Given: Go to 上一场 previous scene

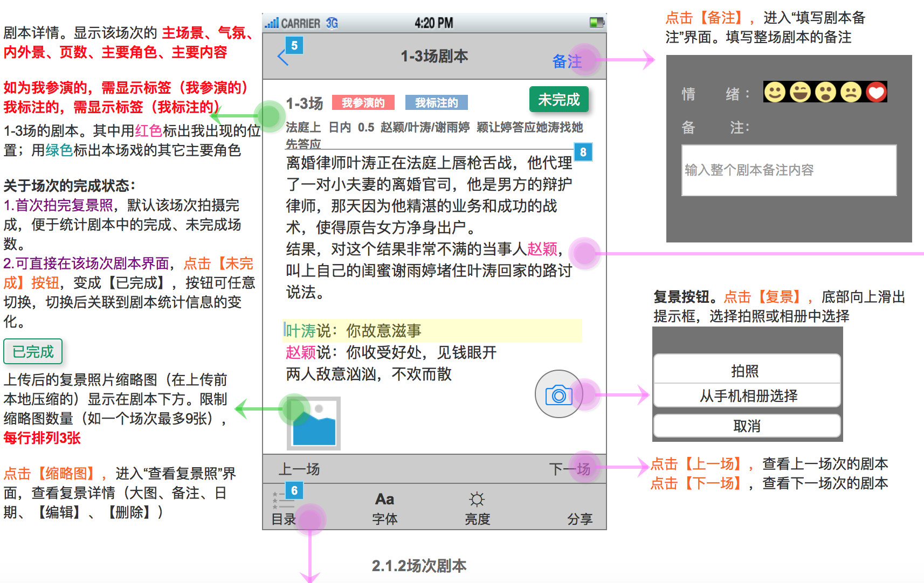Looking at the screenshot, I should 299,469.
